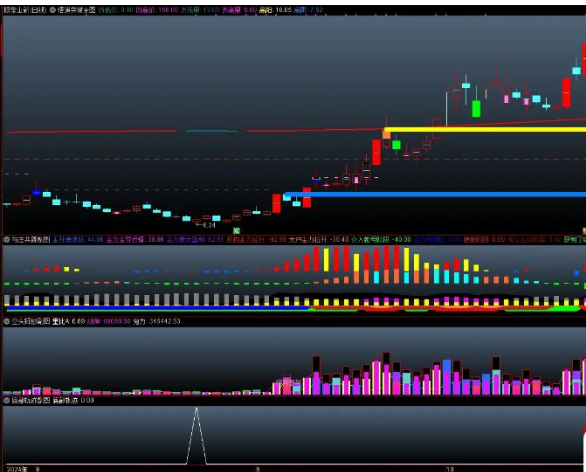Click the small green marker under the 6.34 low

point(236,231)
